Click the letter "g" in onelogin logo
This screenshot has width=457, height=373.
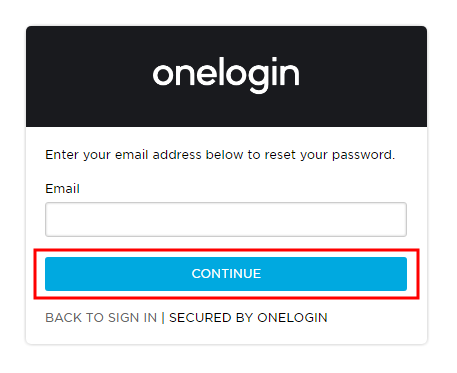(x=259, y=78)
